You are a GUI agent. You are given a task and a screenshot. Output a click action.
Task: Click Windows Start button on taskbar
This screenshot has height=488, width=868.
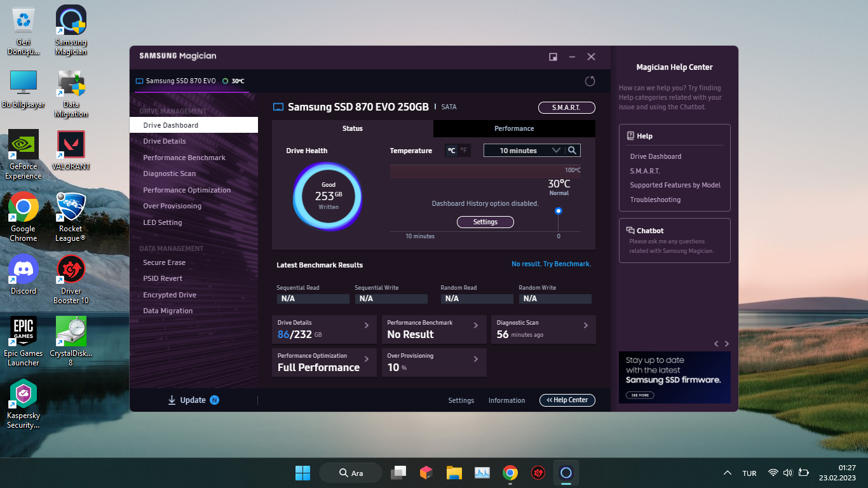pyautogui.click(x=302, y=473)
